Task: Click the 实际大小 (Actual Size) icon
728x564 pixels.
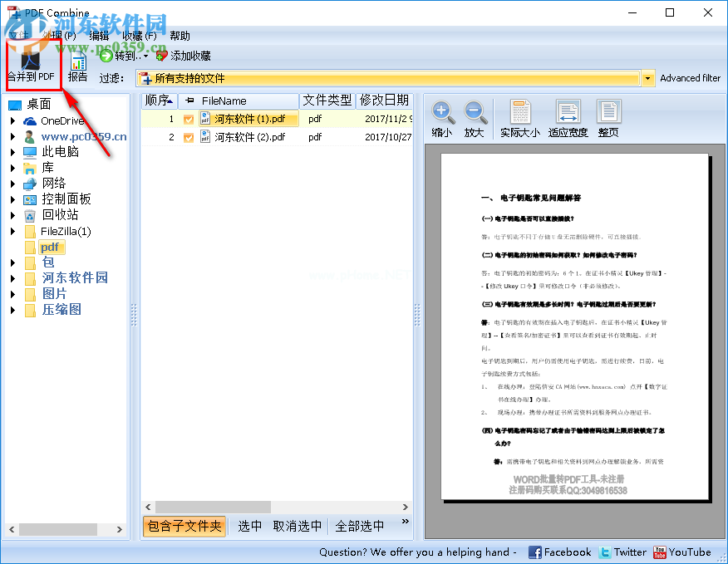Action: tap(520, 112)
